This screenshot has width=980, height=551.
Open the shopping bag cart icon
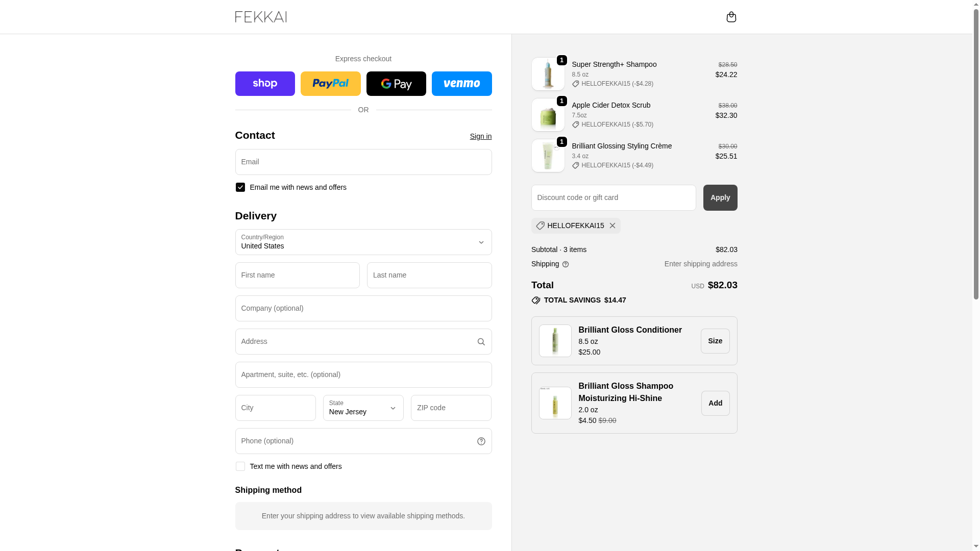731,17
